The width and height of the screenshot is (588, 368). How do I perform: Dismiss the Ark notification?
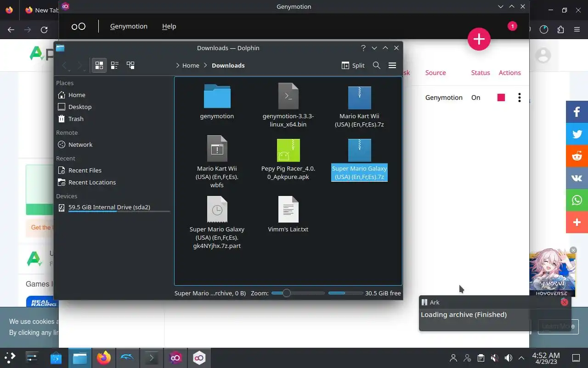565,302
